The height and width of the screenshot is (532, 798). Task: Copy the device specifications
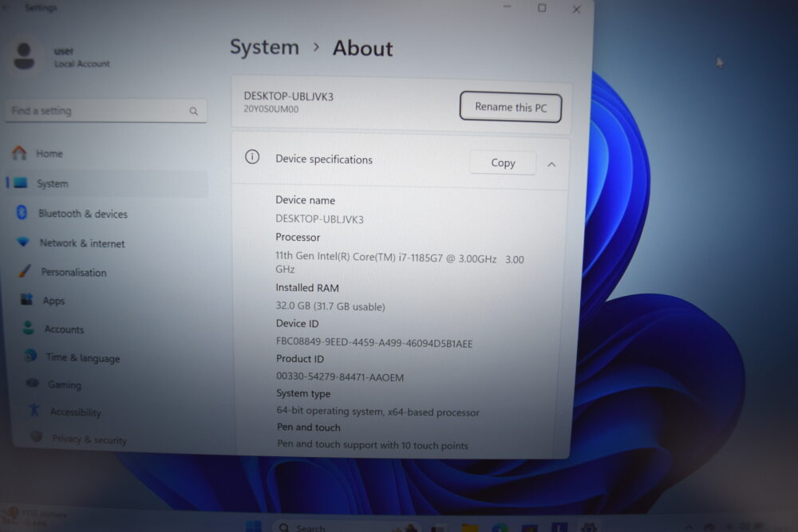pos(503,163)
